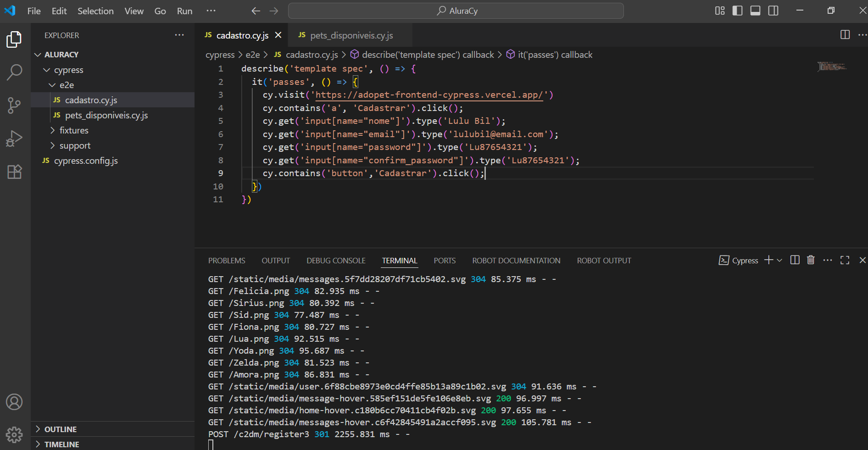Open the Search view in activity bar
The height and width of the screenshot is (450, 868).
[x=14, y=72]
